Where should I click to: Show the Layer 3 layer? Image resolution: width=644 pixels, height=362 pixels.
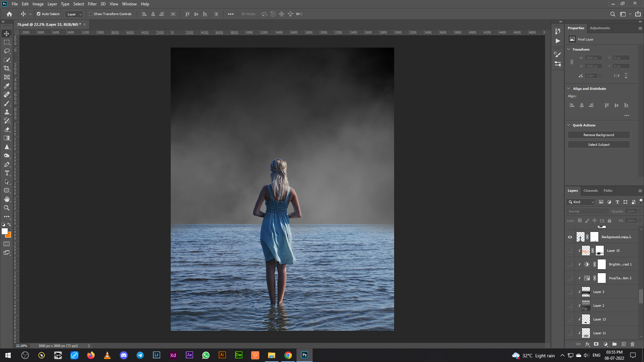570,292
